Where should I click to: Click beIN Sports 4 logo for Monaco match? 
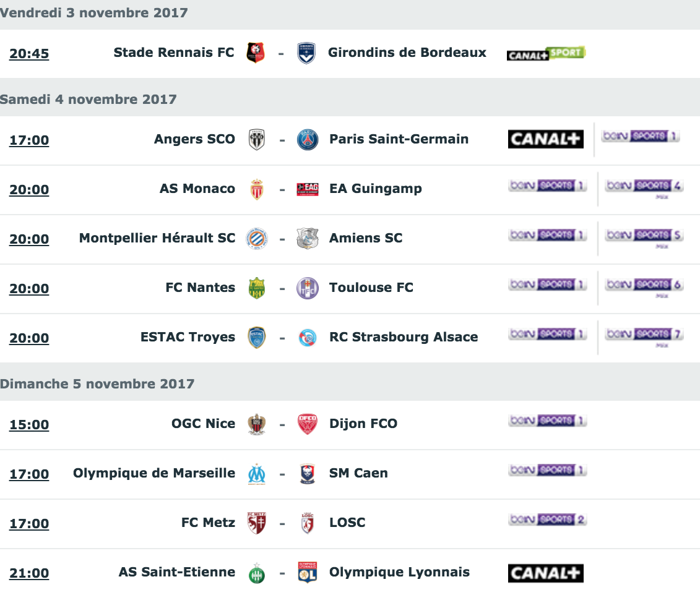tap(644, 189)
